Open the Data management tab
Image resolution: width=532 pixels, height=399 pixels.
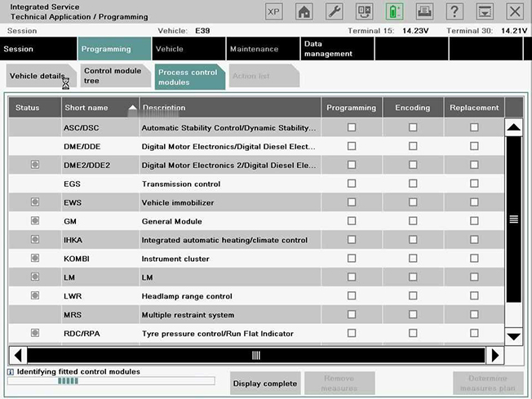click(337, 49)
